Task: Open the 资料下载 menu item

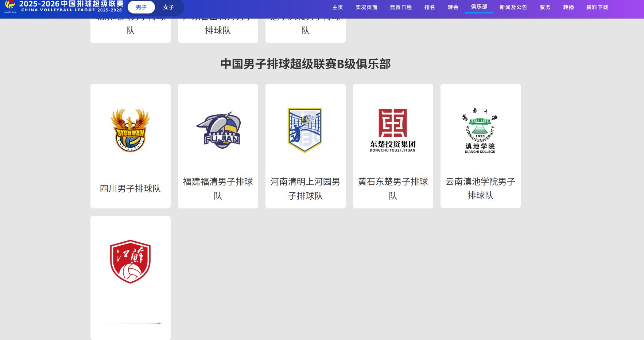Action: pyautogui.click(x=597, y=7)
